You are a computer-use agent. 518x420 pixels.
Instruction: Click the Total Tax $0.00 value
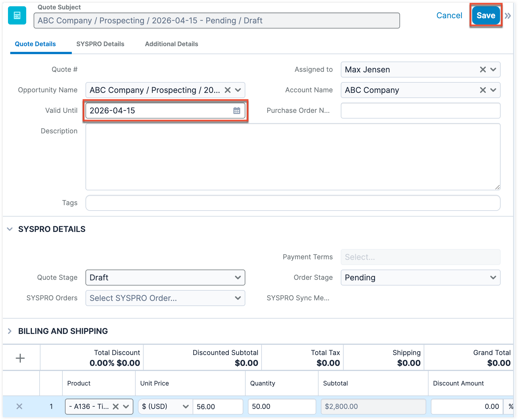(328, 363)
